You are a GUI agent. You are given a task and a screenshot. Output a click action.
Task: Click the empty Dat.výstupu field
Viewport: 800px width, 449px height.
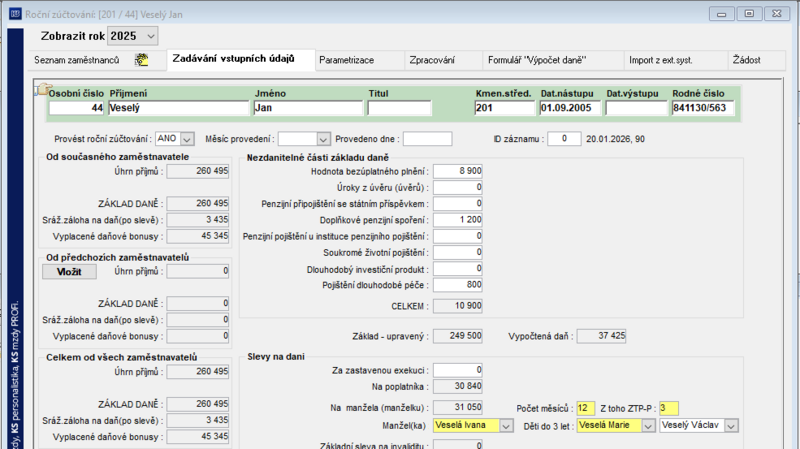636,108
